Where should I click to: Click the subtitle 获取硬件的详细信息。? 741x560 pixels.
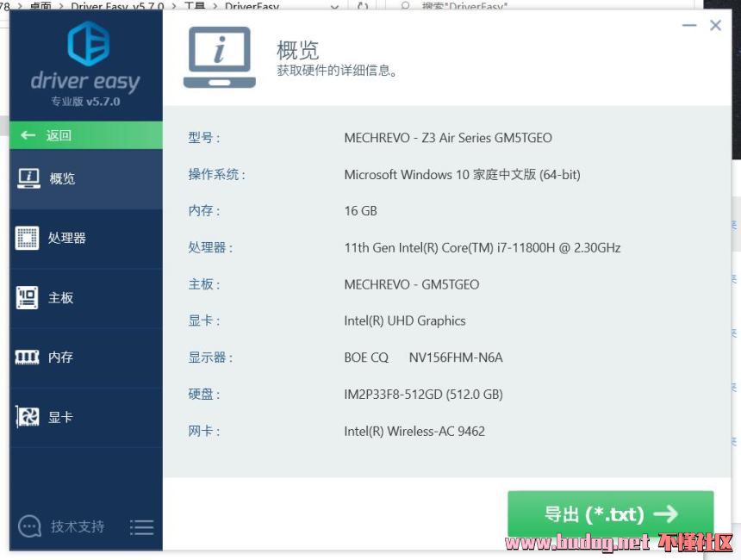click(337, 71)
